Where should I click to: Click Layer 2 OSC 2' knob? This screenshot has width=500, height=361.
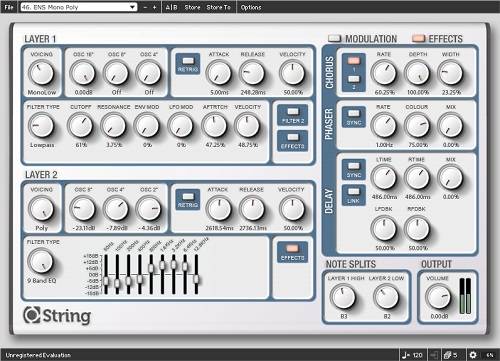point(149,209)
